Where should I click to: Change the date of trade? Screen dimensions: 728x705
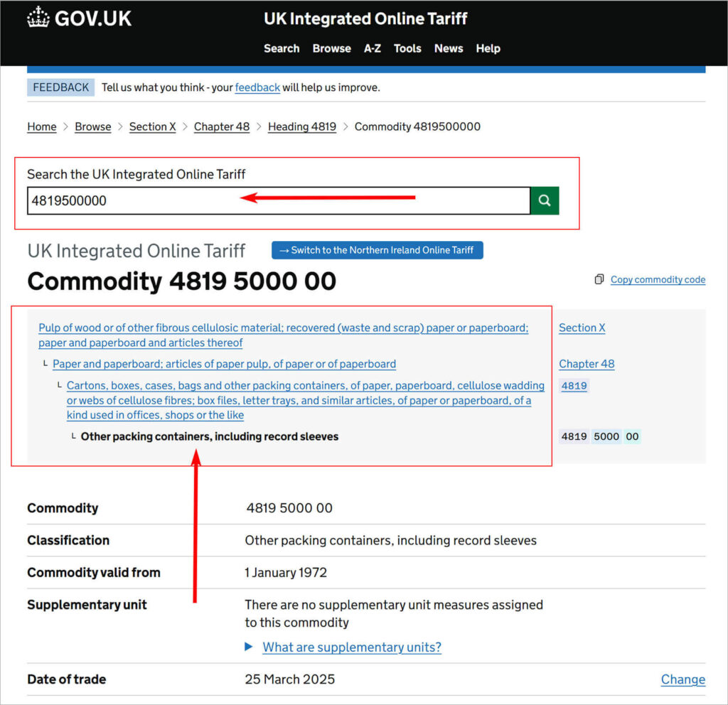point(682,679)
